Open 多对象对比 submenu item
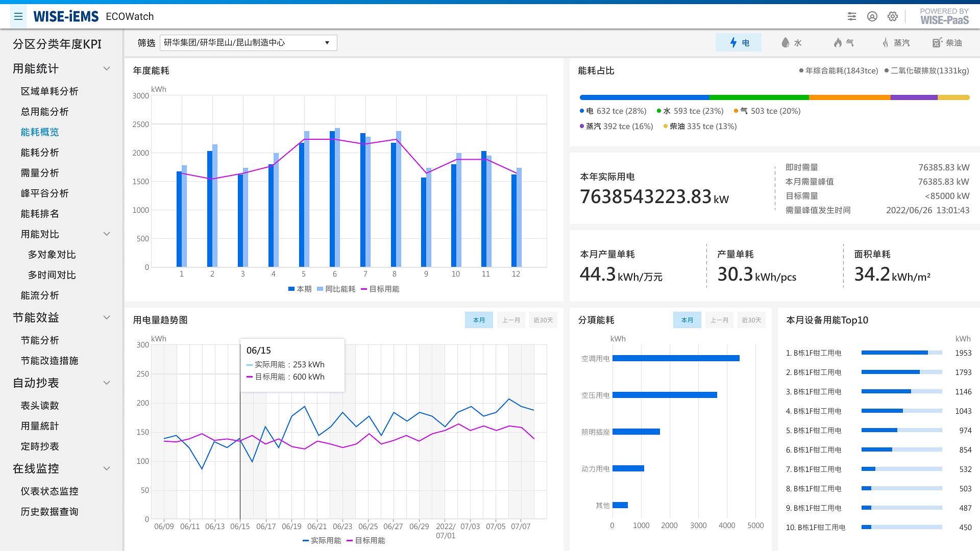This screenshot has width=980, height=551. [x=52, y=255]
